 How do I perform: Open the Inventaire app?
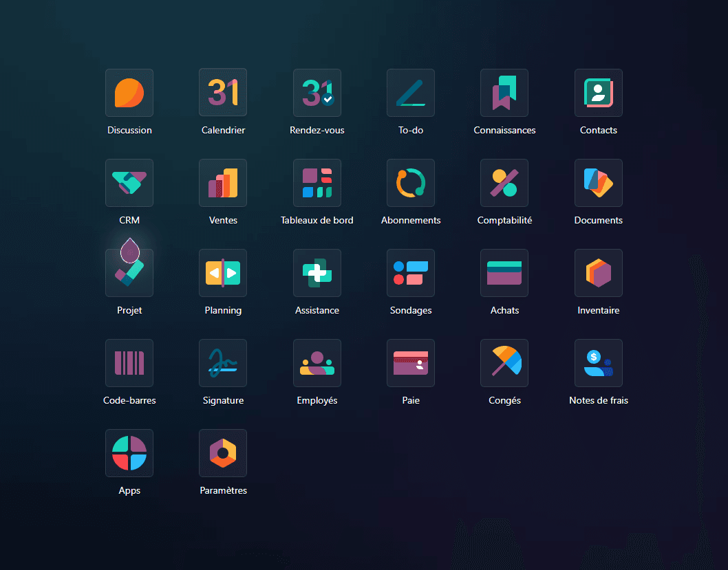point(599,273)
